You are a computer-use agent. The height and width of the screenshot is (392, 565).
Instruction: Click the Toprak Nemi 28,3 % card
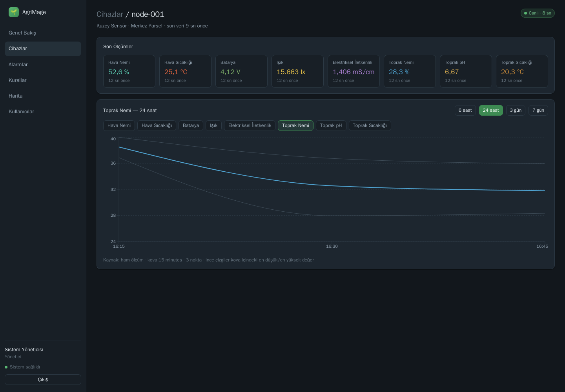tap(410, 71)
